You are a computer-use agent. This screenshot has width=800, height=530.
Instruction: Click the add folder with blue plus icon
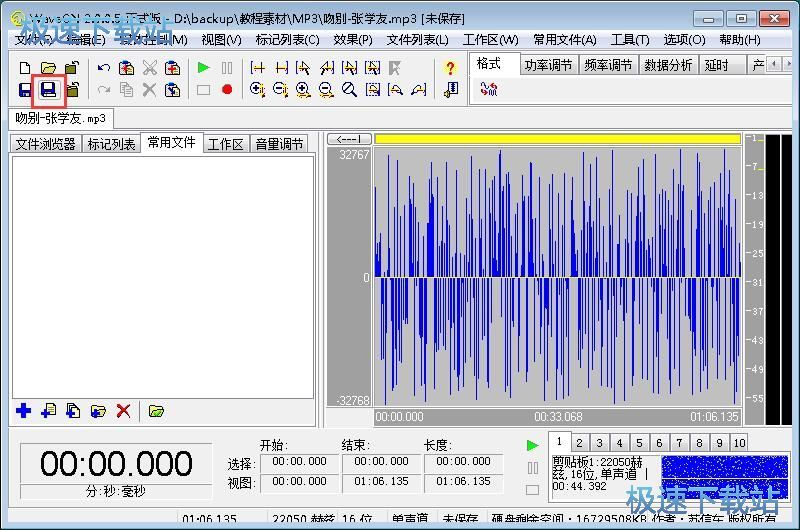98,411
